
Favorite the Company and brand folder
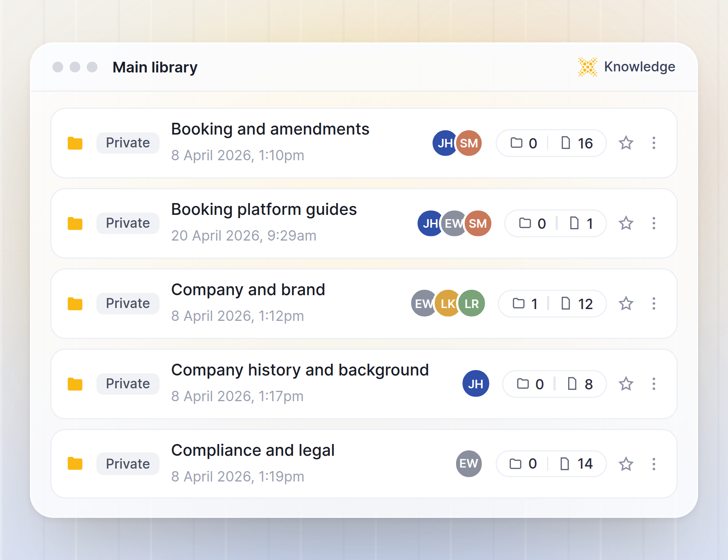pyautogui.click(x=626, y=304)
